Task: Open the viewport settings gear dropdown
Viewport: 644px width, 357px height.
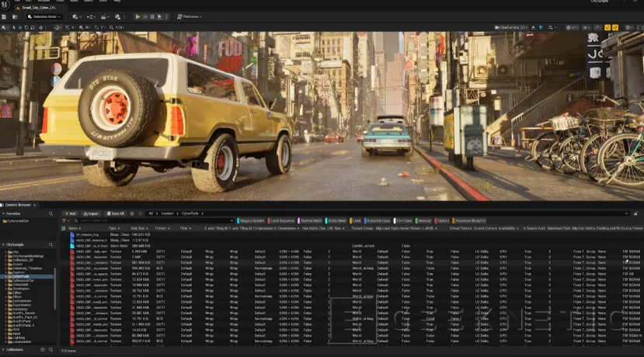Action: (x=629, y=27)
